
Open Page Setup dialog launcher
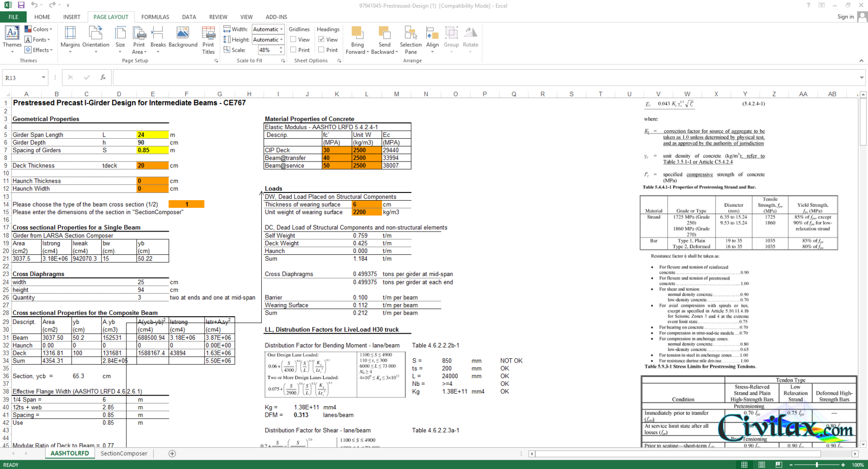[216, 61]
